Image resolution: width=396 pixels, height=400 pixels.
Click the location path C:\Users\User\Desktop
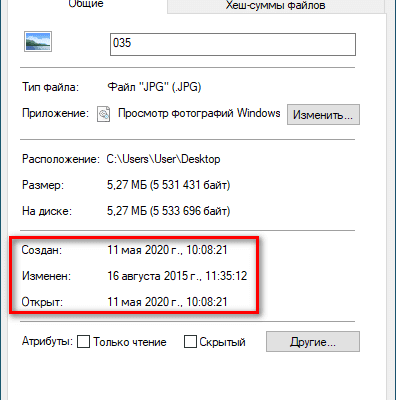tap(163, 159)
